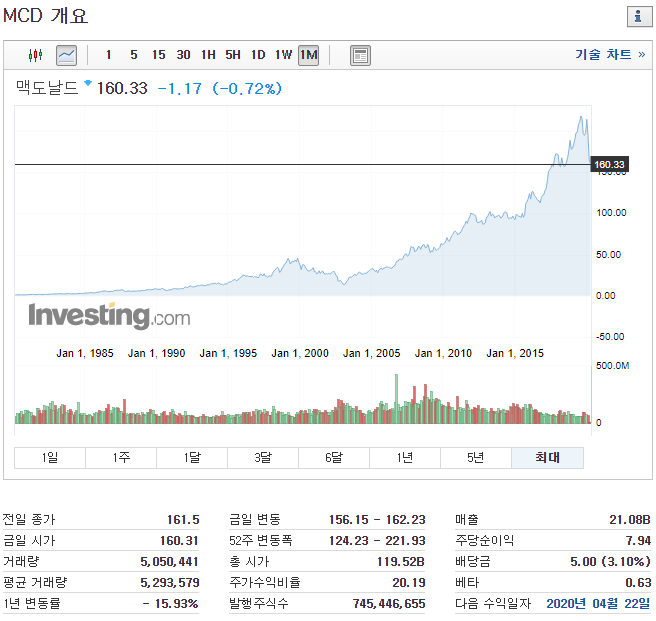Click the 발행주식수 value 745,446,655

coord(389,603)
